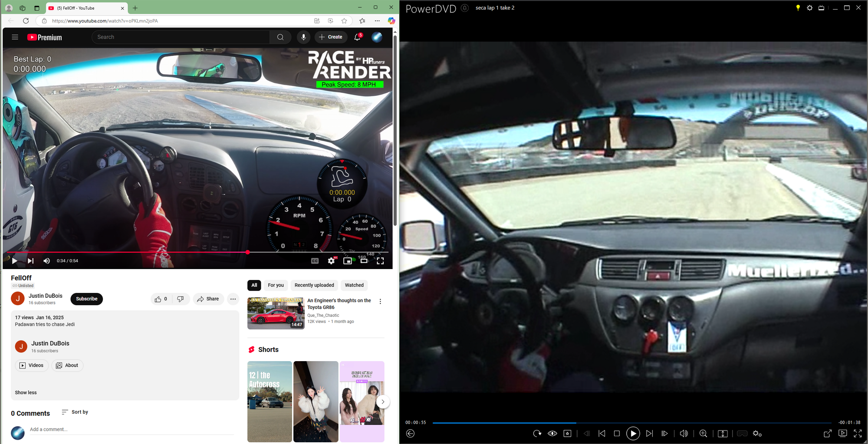
Task: Open comments Sort by menu
Action: tap(75, 412)
